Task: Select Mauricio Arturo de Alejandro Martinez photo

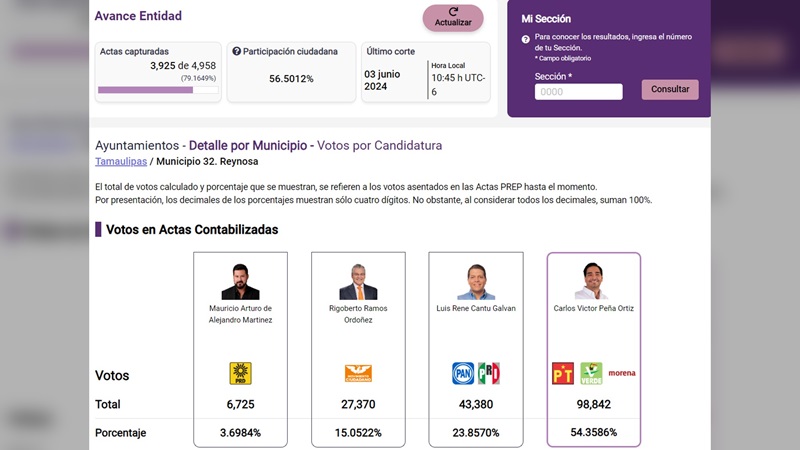Action: coord(240,281)
